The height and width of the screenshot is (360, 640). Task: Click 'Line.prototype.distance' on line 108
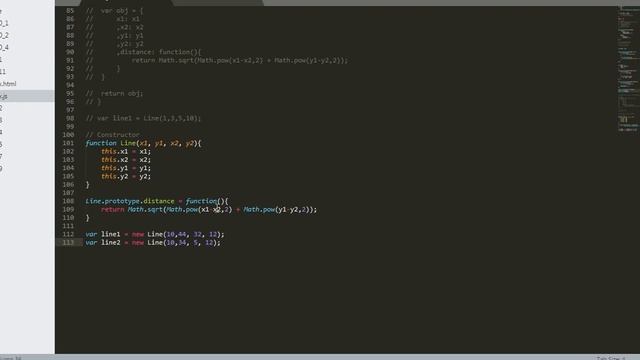click(x=130, y=201)
